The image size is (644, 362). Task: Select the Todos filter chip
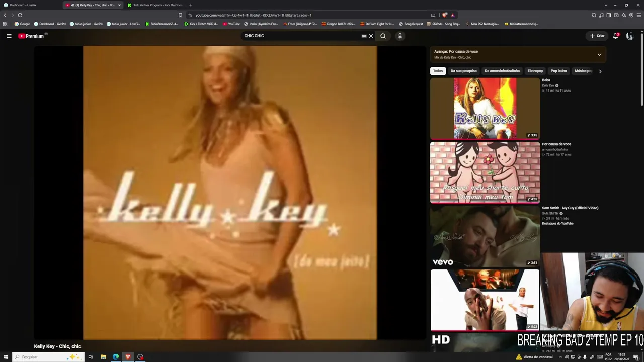point(438,71)
